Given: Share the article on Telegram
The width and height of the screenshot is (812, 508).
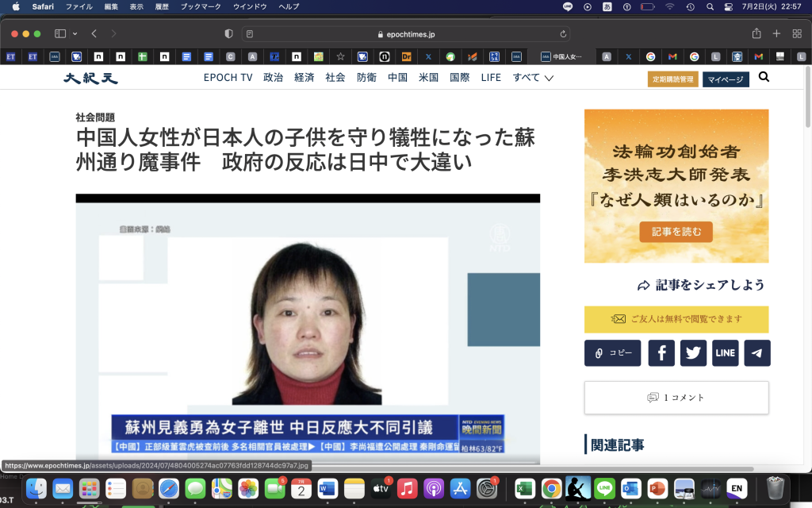Looking at the screenshot, I should tap(756, 352).
